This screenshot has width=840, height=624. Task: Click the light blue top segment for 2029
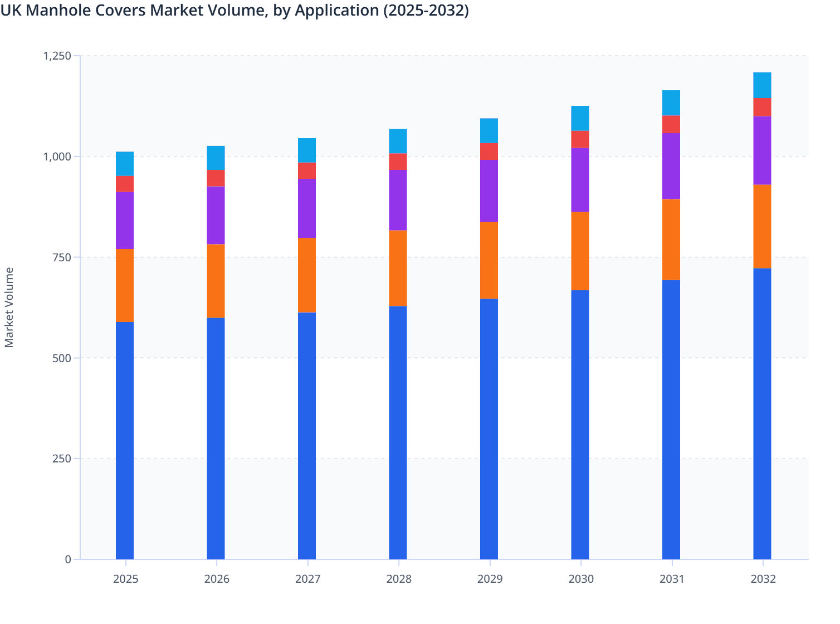coord(489,130)
